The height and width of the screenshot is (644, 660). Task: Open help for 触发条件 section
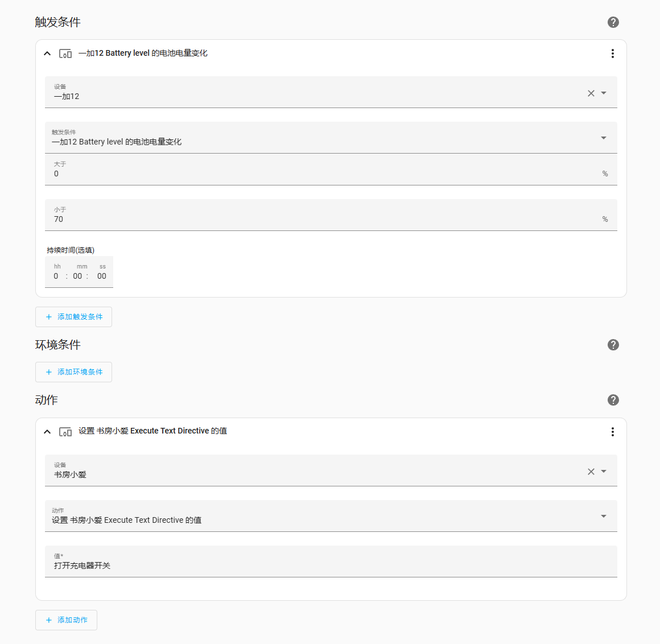613,22
